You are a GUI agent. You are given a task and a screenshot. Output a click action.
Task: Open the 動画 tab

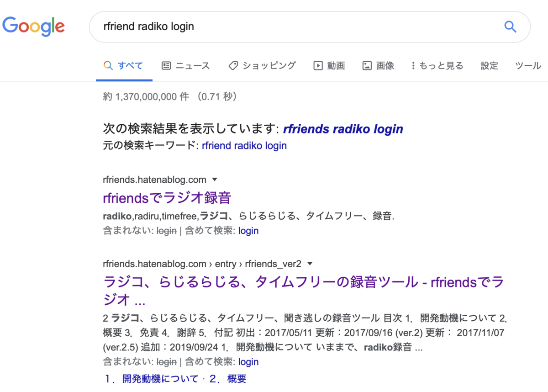(x=329, y=66)
